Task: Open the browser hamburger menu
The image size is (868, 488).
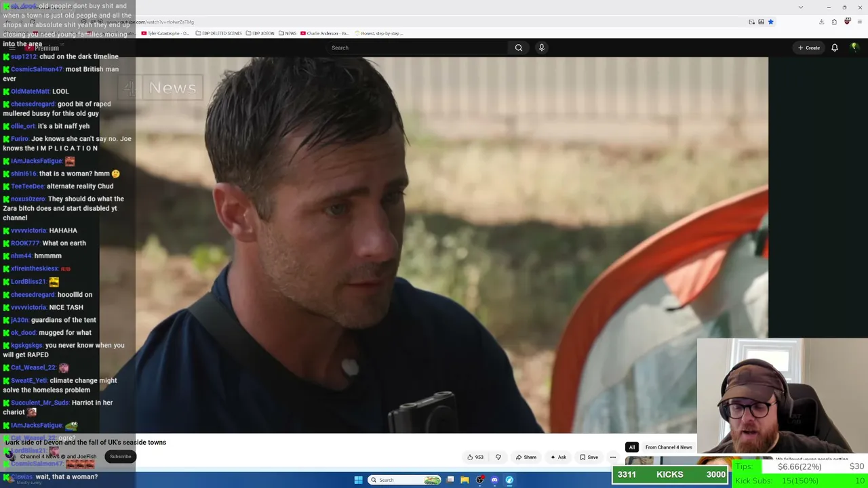Action: click(x=860, y=22)
